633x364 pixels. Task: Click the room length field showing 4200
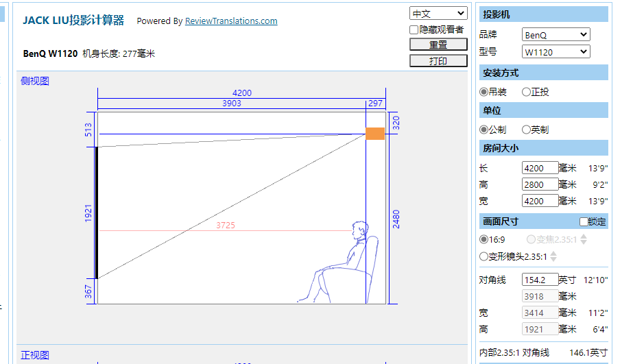click(x=540, y=168)
